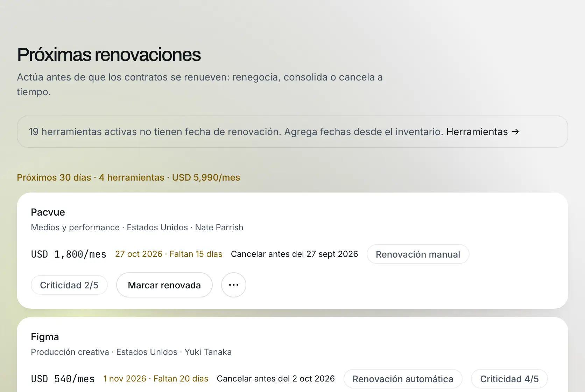Click the USD 1,800/mes amount
Image resolution: width=585 pixels, height=392 pixels.
(69, 254)
